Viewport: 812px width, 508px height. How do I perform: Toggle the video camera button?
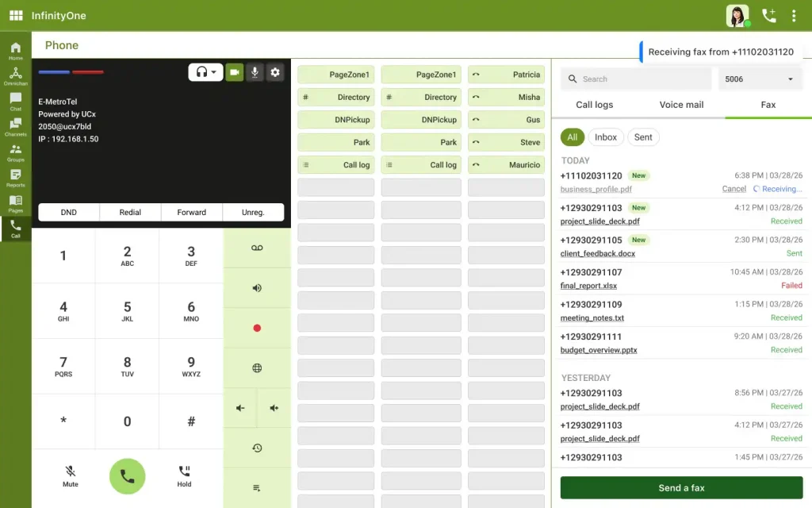click(x=235, y=72)
